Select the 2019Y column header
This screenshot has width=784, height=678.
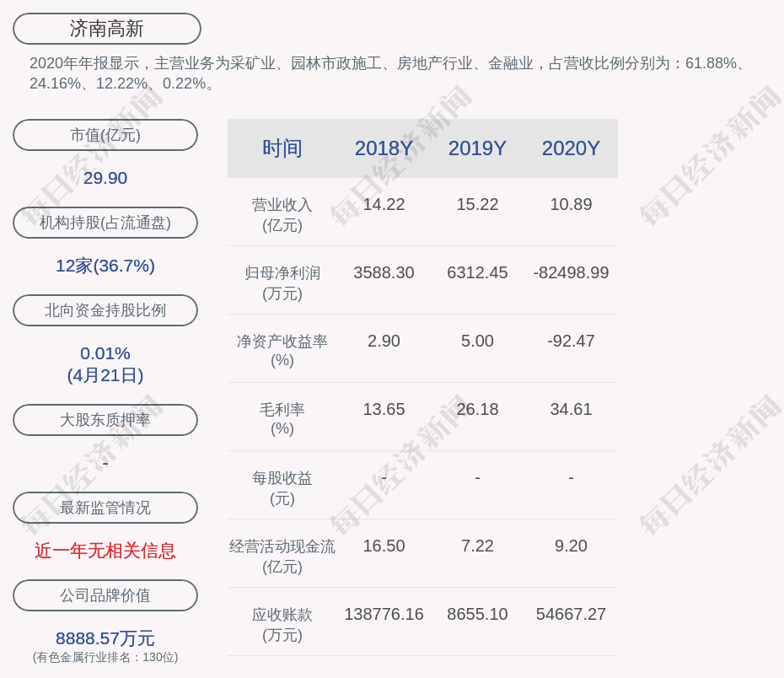(x=477, y=148)
